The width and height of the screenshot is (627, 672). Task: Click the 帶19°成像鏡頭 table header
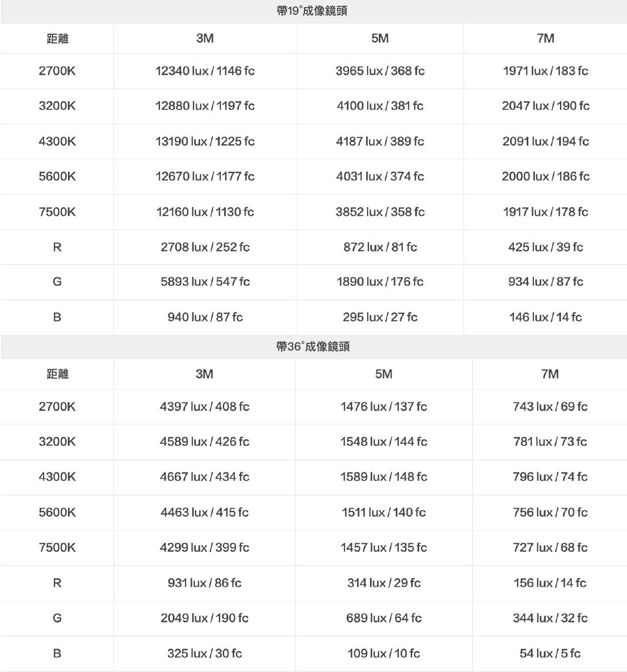[312, 11]
